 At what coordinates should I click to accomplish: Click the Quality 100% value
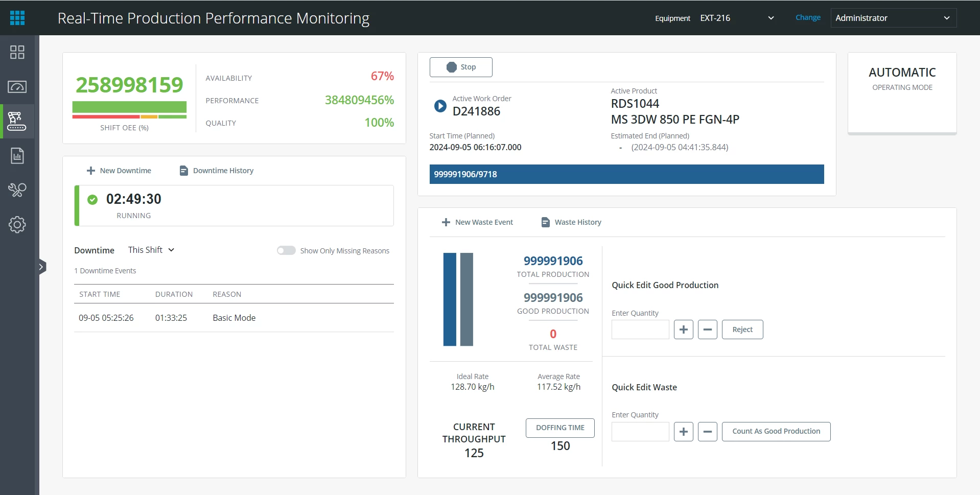click(x=379, y=123)
